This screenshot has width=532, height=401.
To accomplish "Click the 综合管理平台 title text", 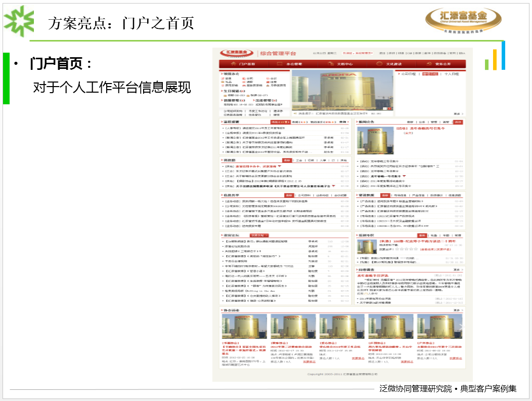I will tap(278, 53).
